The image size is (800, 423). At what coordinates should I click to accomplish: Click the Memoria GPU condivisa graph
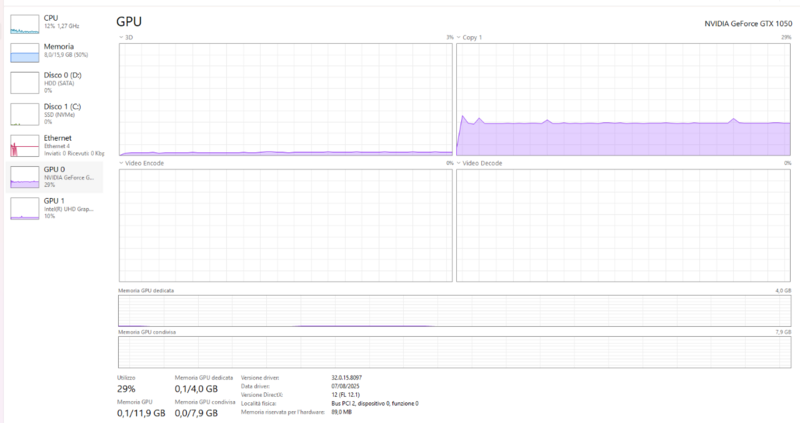(454, 351)
